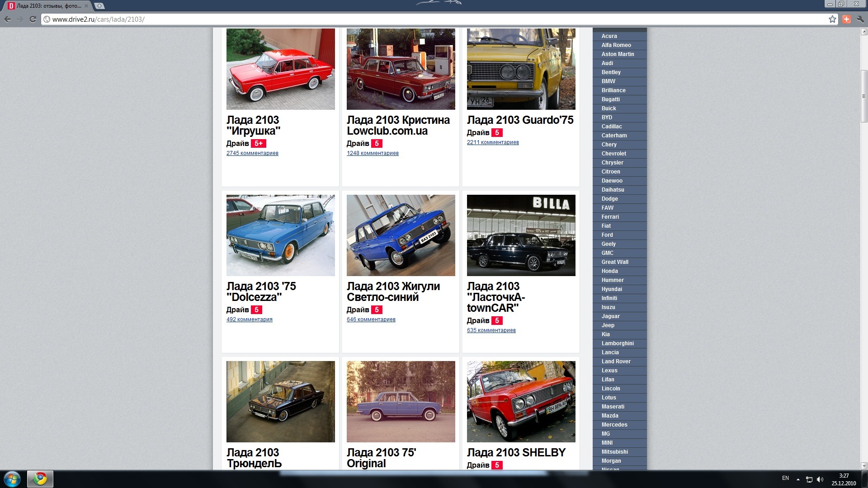
Task: Open Кристина Lowclub.com.ua car photo
Action: pos(401,69)
